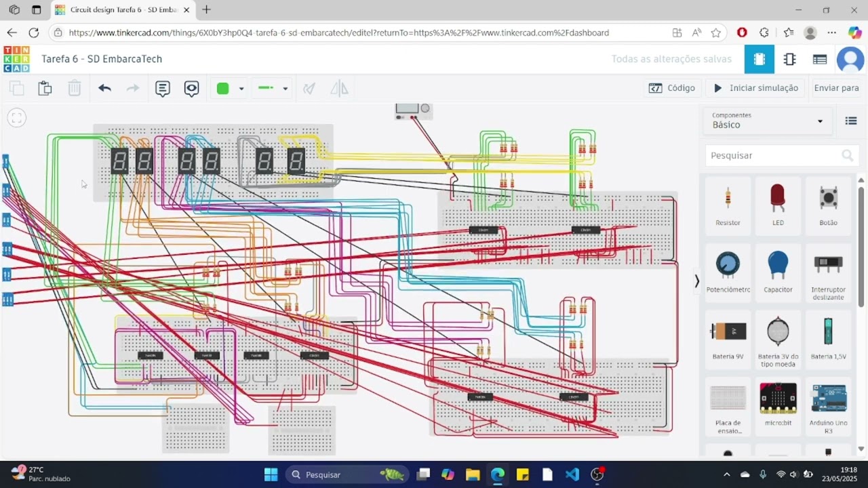The height and width of the screenshot is (488, 868).
Task: Start simulation with Iniciar simulação
Action: (x=756, y=88)
